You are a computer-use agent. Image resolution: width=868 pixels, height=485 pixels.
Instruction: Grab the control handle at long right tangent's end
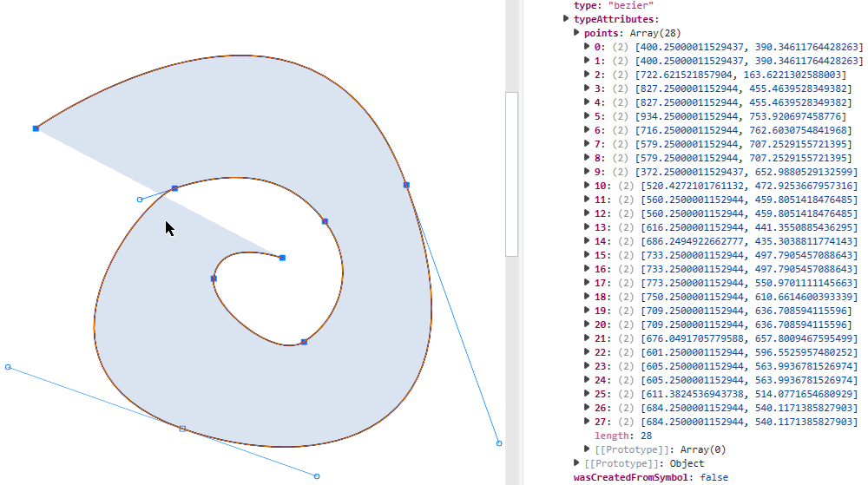point(499,443)
